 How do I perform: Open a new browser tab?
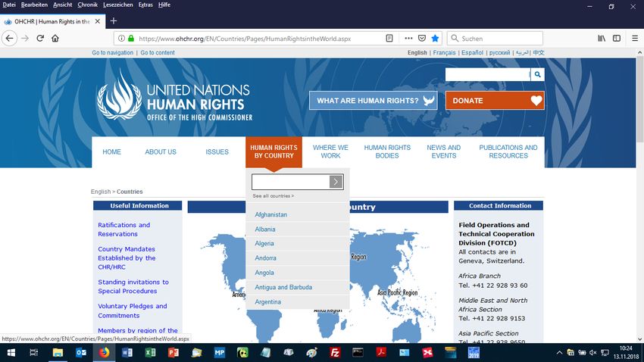[x=114, y=20]
